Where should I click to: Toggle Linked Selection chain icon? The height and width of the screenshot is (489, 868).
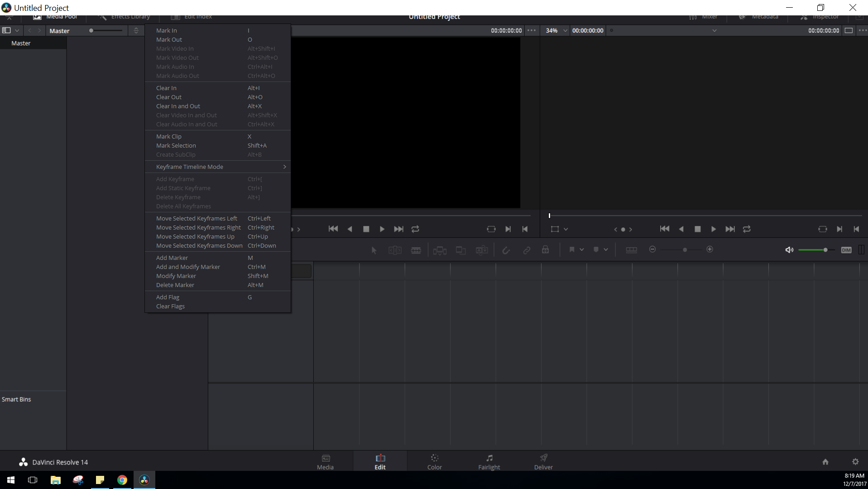tap(527, 250)
